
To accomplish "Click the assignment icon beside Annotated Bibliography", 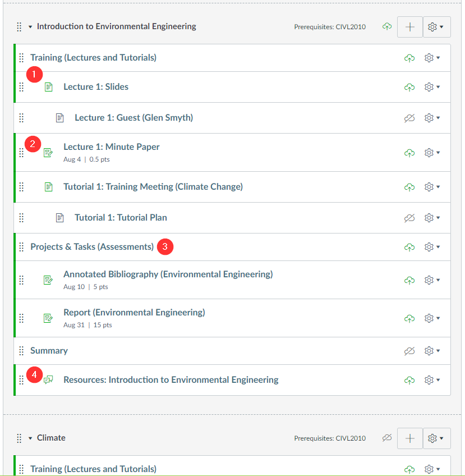I will (49, 280).
